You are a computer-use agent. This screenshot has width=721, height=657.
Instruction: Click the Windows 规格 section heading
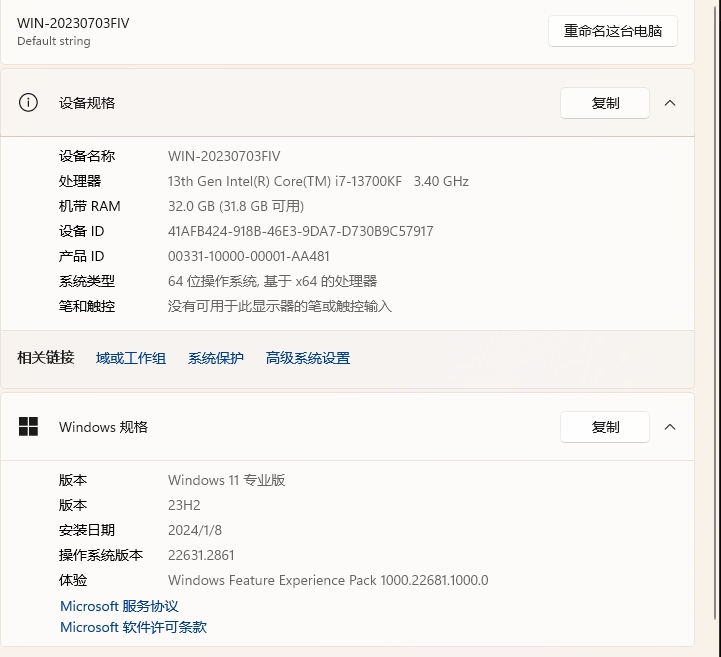(x=103, y=427)
